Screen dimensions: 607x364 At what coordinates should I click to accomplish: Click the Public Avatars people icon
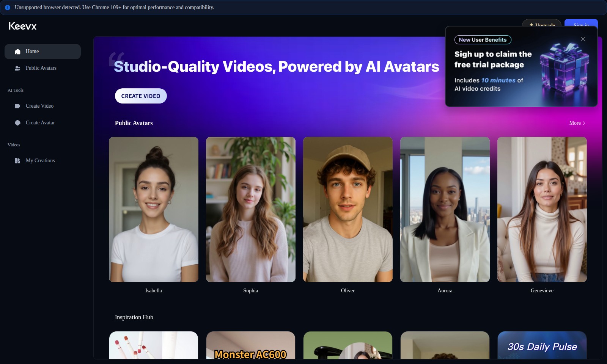pos(17,68)
